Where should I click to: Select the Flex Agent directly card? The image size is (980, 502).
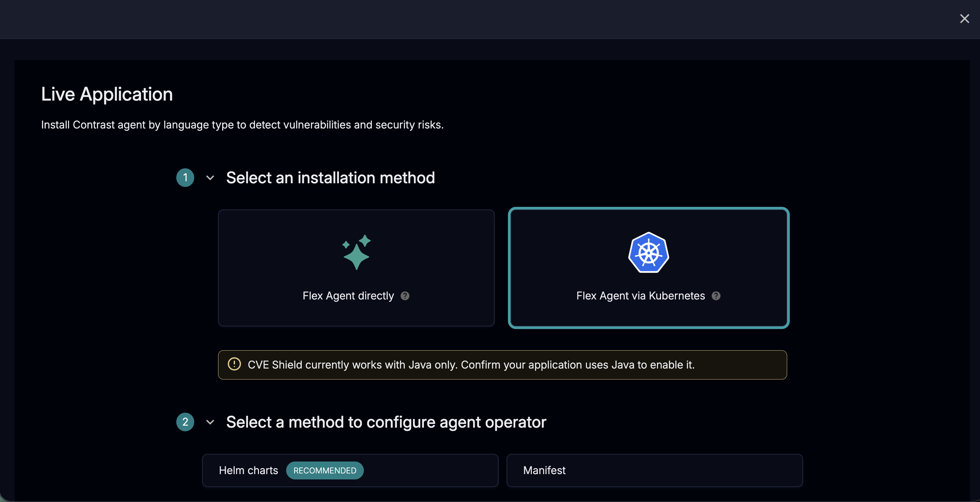click(356, 268)
